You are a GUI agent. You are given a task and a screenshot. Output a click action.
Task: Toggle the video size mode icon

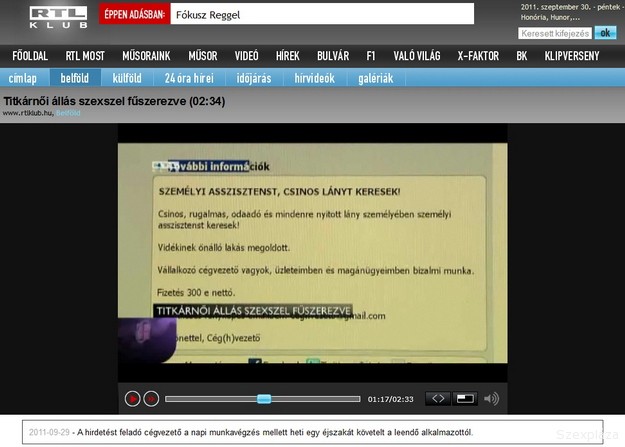pos(465,398)
